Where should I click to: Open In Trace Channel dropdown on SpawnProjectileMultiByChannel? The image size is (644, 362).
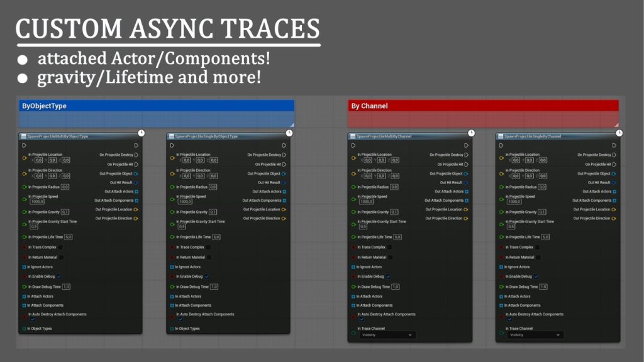[x=387, y=335]
